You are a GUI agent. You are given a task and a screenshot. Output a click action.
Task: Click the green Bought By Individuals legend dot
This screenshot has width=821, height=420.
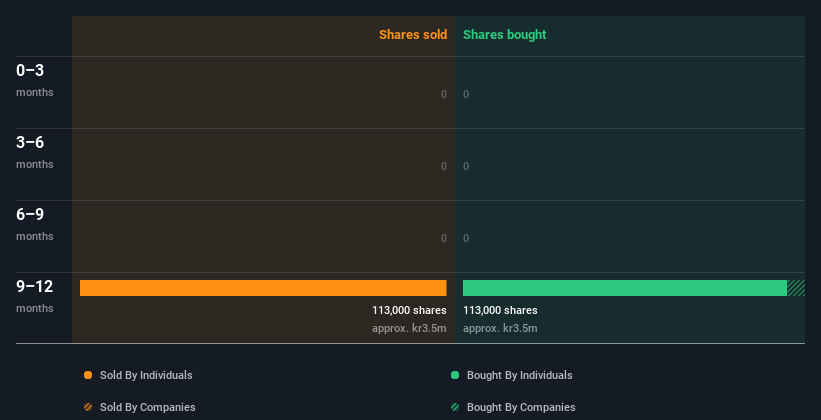click(455, 375)
